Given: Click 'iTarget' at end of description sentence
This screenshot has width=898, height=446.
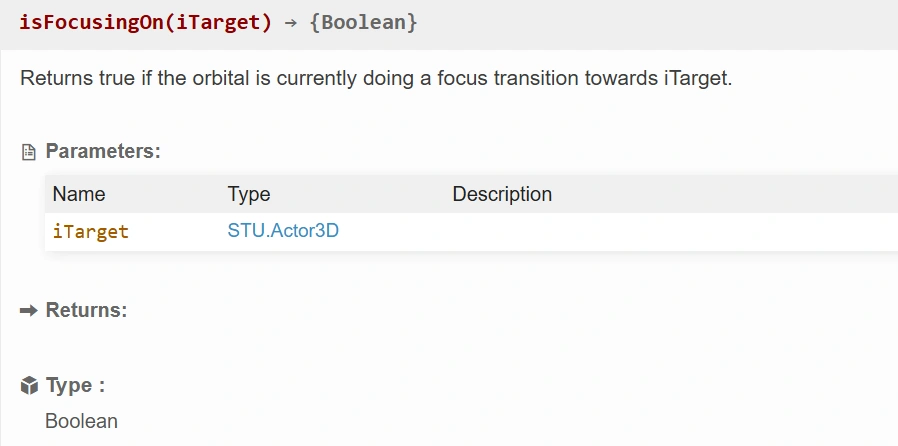Looking at the screenshot, I should click(697, 78).
